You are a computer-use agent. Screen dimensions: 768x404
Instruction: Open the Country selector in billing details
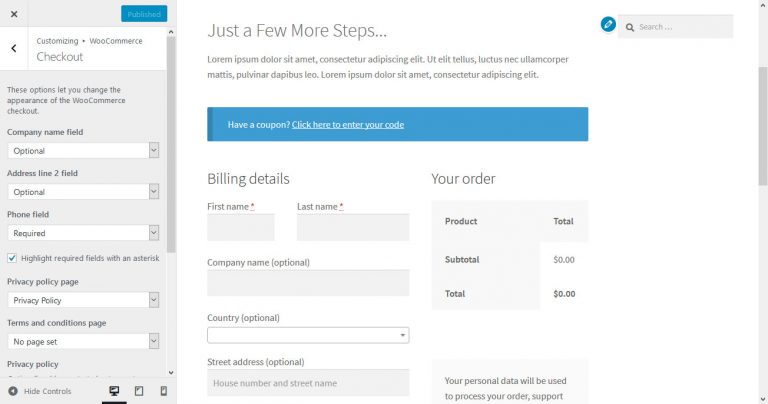point(308,335)
